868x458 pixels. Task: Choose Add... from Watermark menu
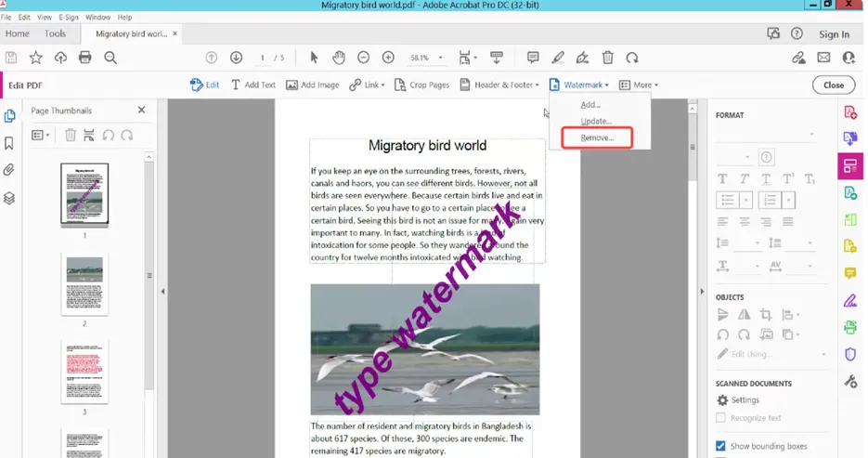pyautogui.click(x=590, y=105)
